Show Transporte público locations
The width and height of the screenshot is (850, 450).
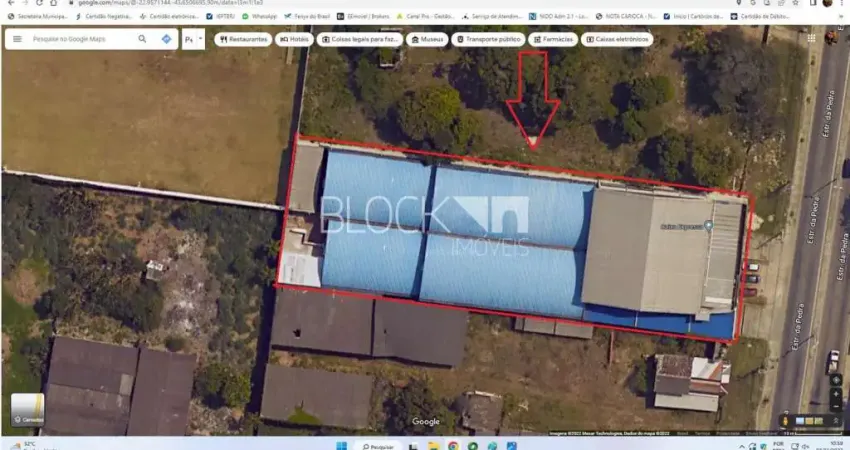click(x=488, y=39)
